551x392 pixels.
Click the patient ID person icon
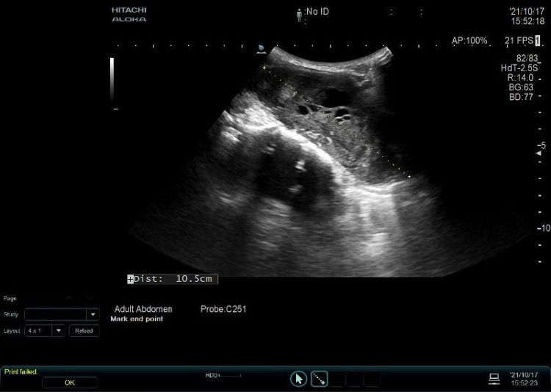click(299, 13)
